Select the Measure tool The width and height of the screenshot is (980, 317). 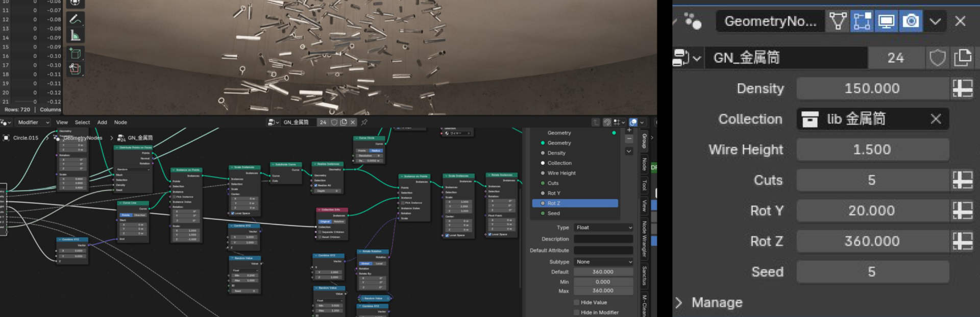(x=75, y=36)
